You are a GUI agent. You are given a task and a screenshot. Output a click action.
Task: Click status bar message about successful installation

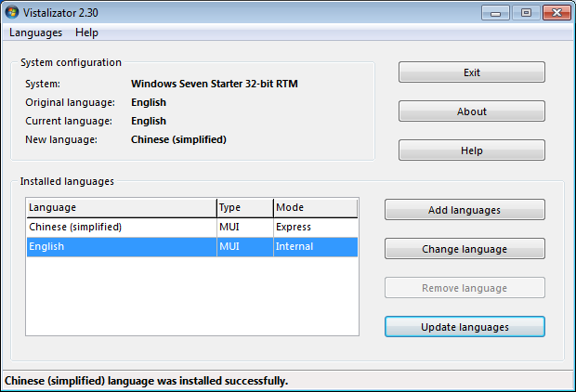[x=146, y=381]
